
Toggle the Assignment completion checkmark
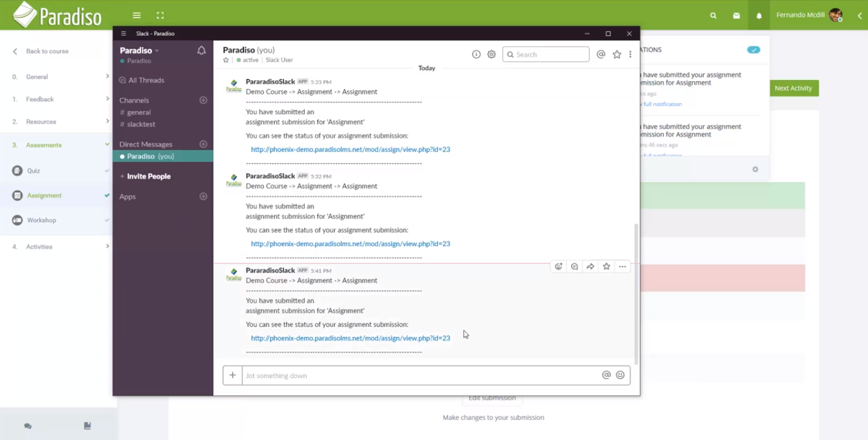[107, 195]
